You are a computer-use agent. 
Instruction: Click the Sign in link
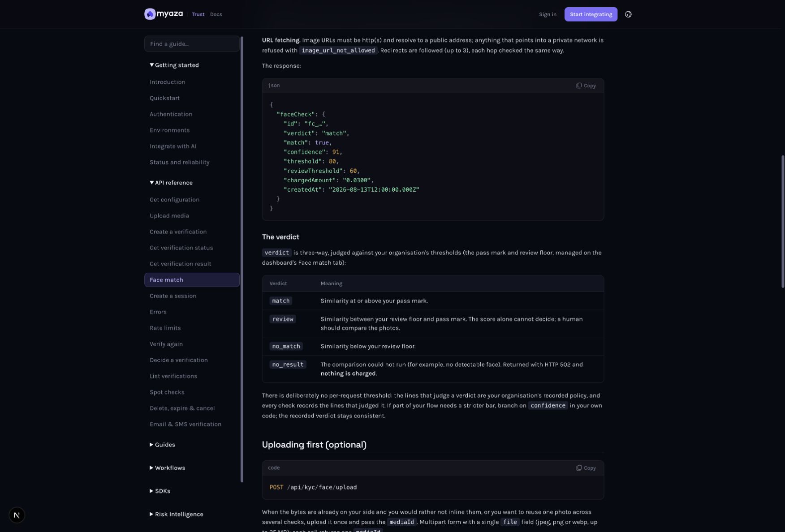pyautogui.click(x=548, y=14)
